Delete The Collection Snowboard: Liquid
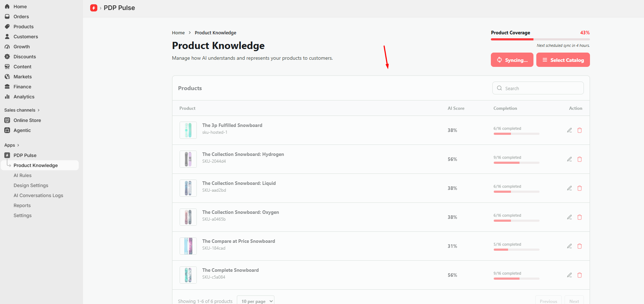This screenshot has width=644, height=304. (x=580, y=188)
